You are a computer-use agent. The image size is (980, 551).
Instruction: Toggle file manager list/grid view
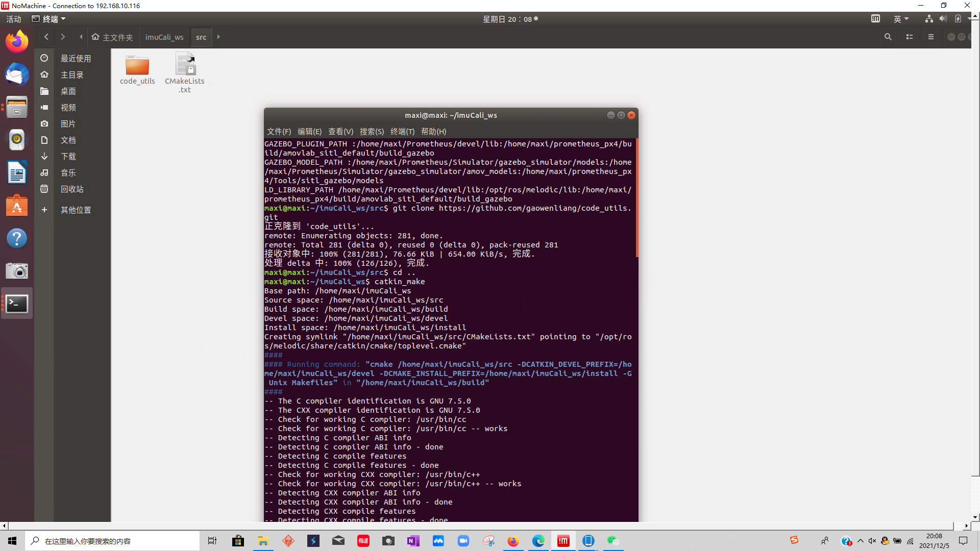[910, 37]
